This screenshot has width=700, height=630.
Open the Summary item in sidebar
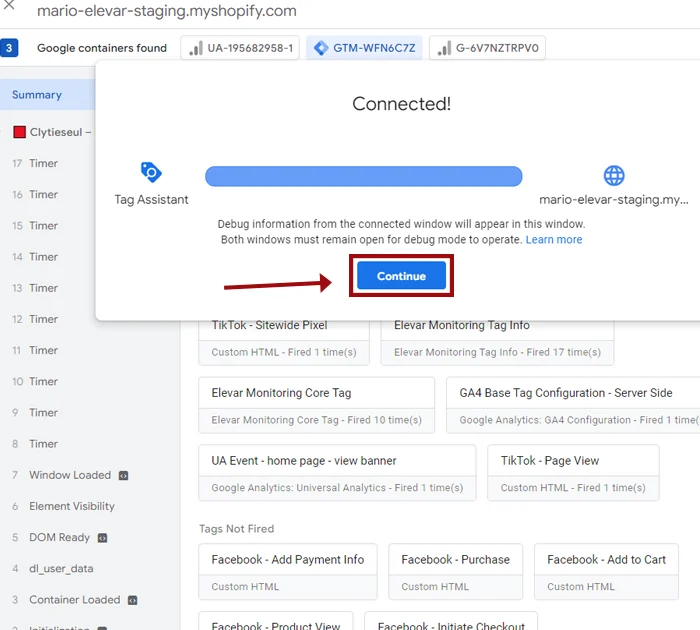point(47,95)
